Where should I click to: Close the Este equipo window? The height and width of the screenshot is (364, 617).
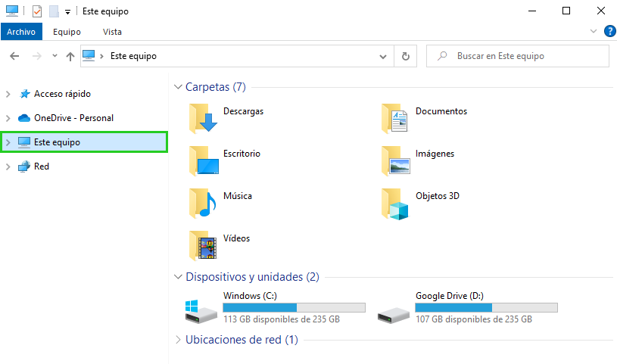(x=601, y=11)
